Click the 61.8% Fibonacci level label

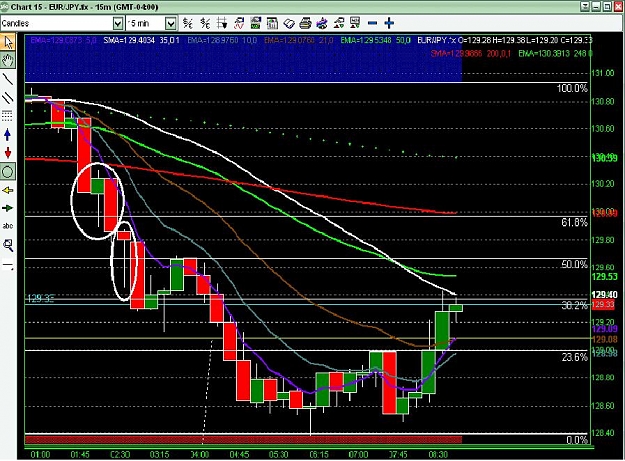pyautogui.click(x=574, y=222)
